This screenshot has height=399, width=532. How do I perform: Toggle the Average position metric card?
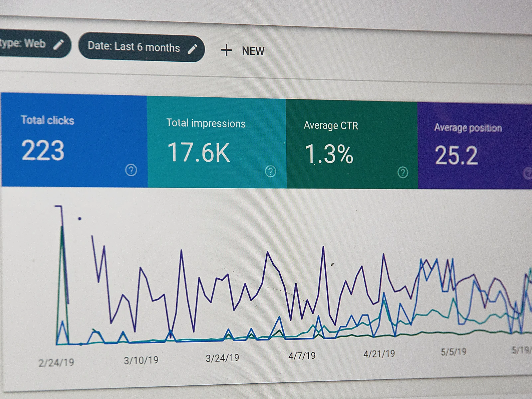pos(475,146)
